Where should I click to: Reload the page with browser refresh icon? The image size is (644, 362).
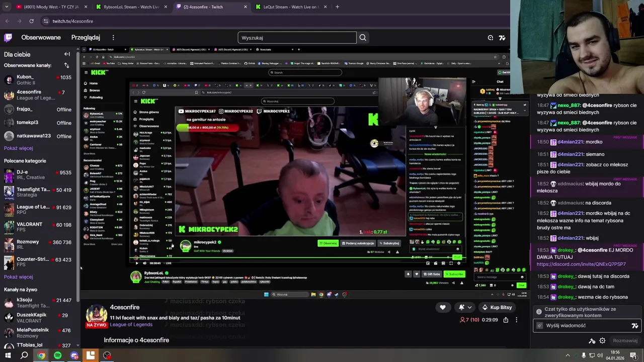(31, 21)
